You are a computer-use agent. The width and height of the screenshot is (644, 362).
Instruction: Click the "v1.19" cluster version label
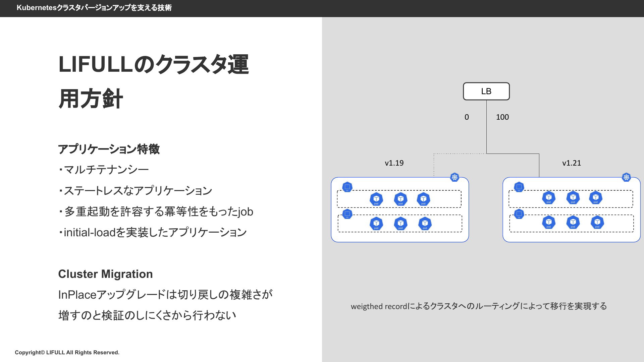click(394, 163)
